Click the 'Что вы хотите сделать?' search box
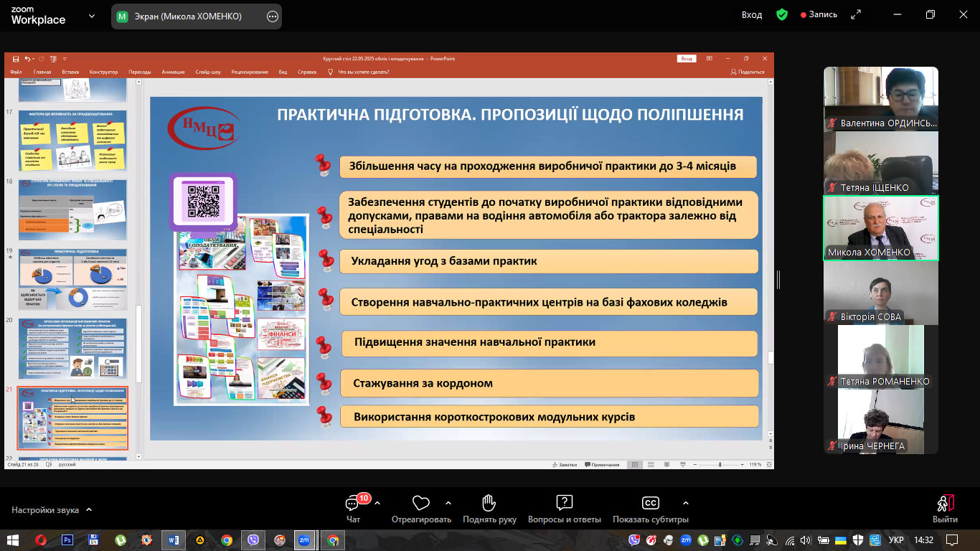 coord(363,72)
